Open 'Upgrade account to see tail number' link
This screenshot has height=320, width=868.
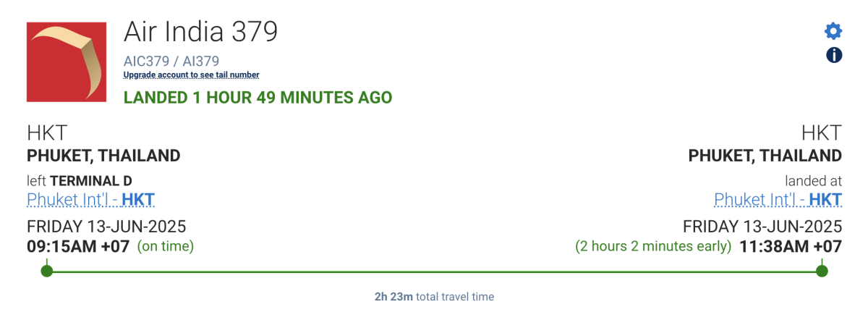[192, 75]
